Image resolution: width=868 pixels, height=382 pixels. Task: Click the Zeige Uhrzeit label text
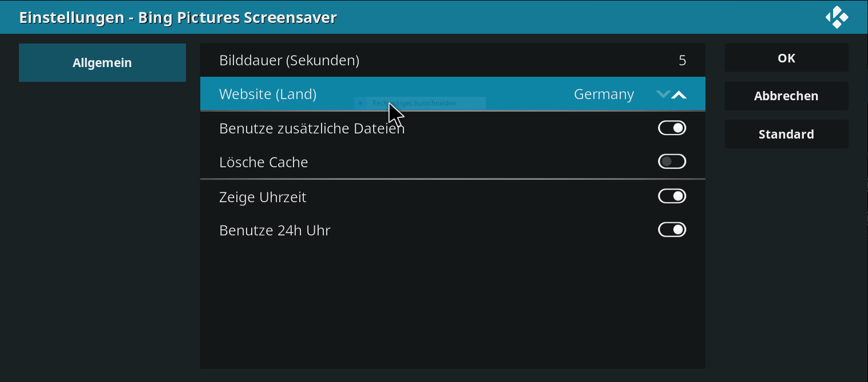263,197
